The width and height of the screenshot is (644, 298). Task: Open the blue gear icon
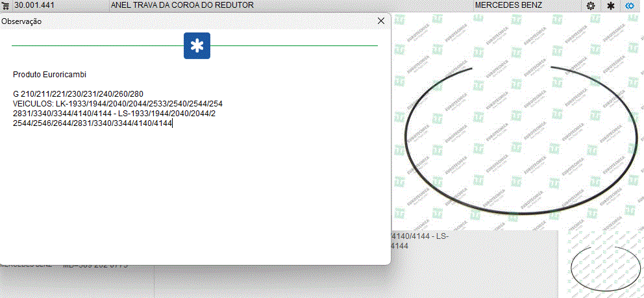coord(630,6)
